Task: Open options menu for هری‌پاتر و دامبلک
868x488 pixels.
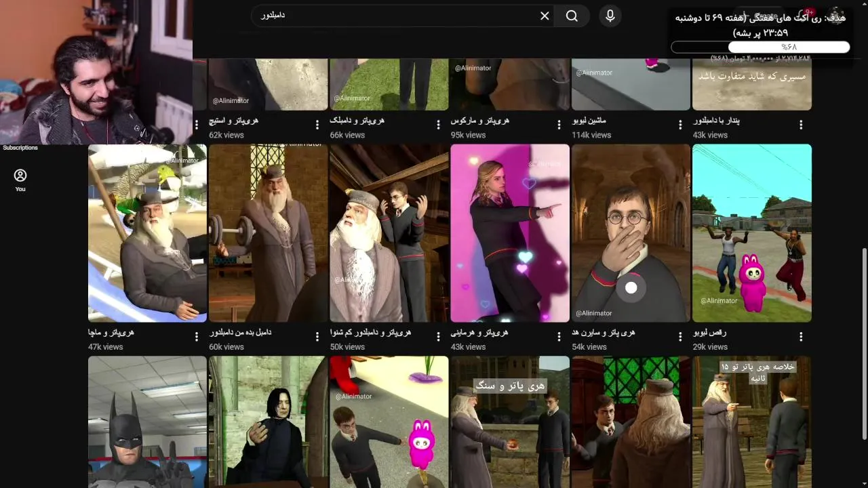Action: click(x=438, y=125)
